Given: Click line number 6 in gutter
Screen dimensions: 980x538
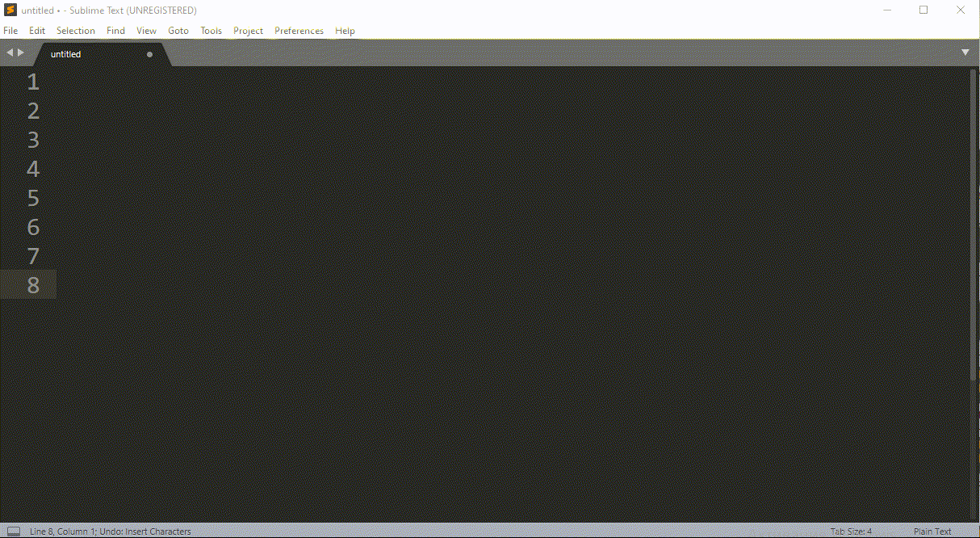Looking at the screenshot, I should [33, 227].
